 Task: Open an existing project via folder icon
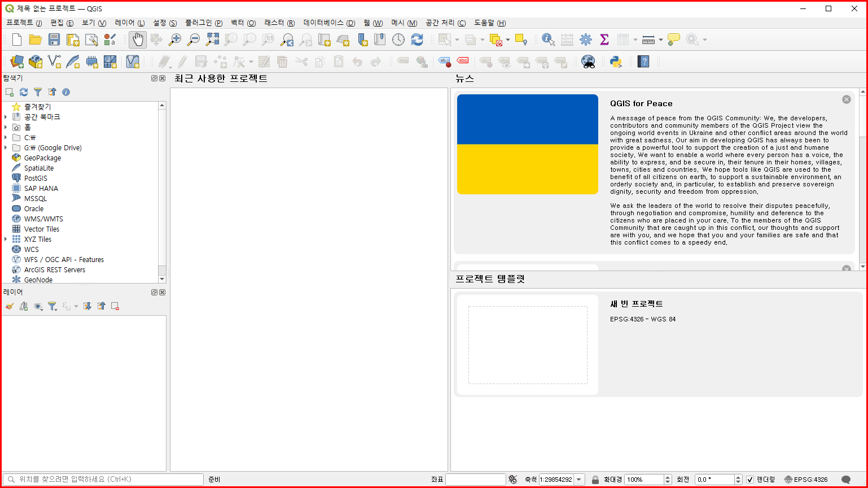click(36, 40)
